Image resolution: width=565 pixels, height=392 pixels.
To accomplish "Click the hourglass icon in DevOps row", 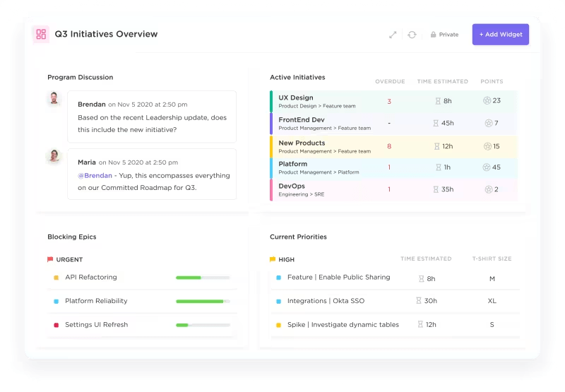I will click(x=436, y=189).
